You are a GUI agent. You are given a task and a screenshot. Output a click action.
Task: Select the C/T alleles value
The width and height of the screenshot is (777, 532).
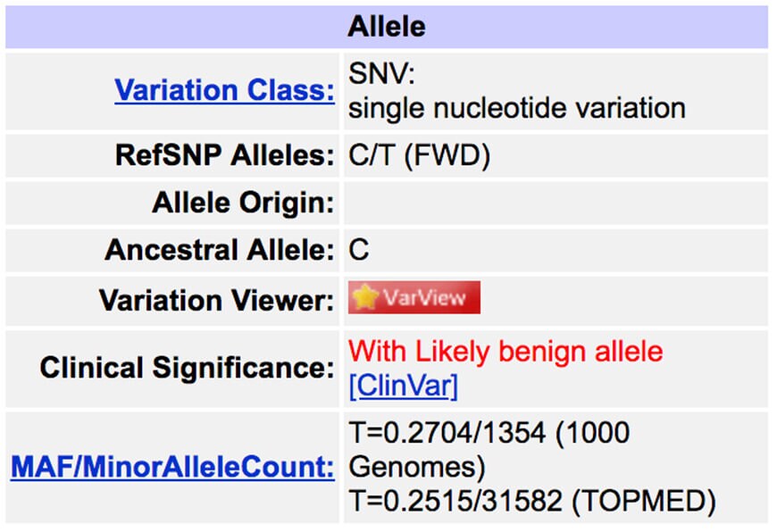coord(369,156)
